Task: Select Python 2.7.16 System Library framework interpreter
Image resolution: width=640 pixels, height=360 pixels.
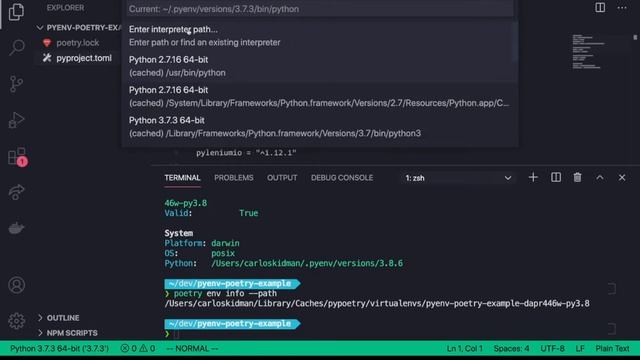Action: click(x=320, y=96)
